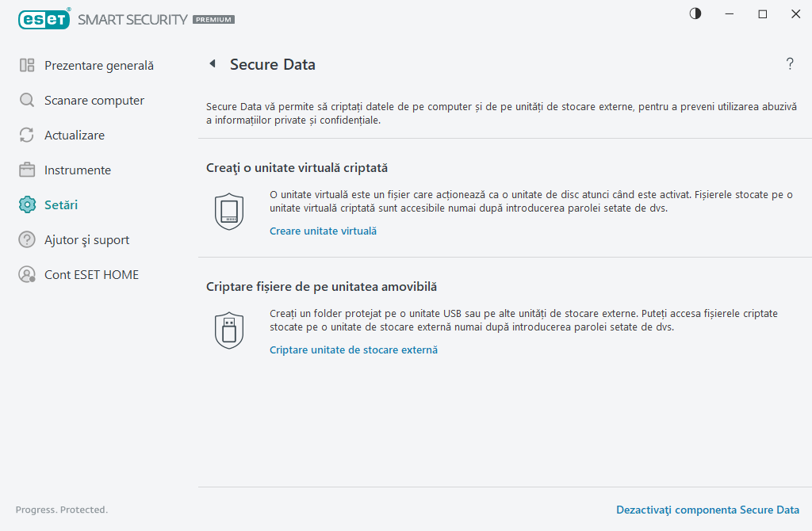Viewport: 812px width, 531px height.
Task: Select the Actualizare refresh icon
Action: [x=26, y=135]
